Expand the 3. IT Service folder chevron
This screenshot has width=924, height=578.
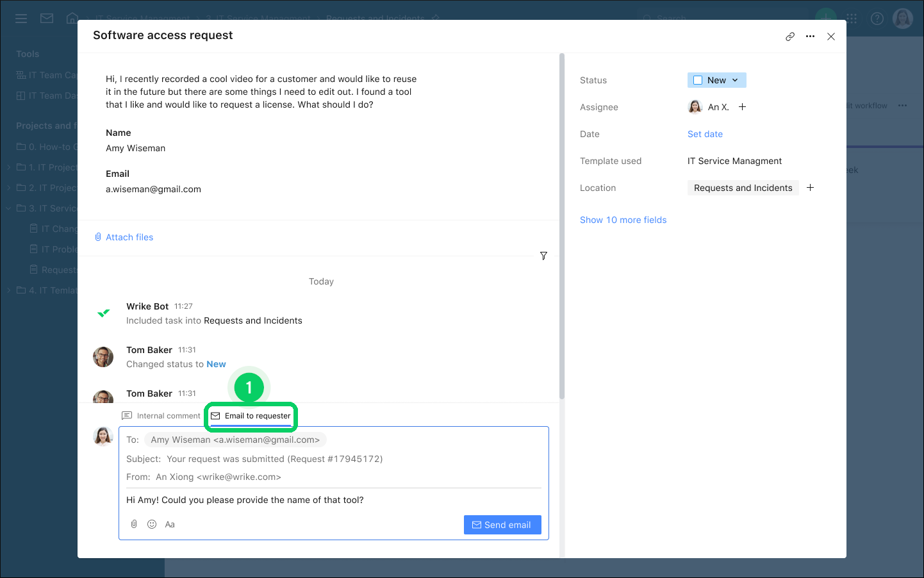click(x=8, y=208)
